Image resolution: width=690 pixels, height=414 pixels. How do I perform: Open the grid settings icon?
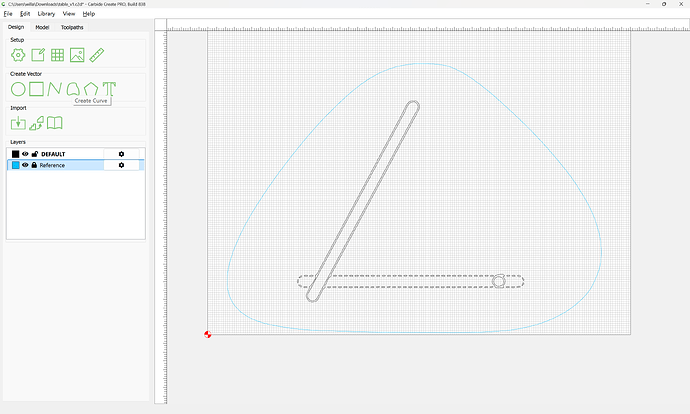57,55
